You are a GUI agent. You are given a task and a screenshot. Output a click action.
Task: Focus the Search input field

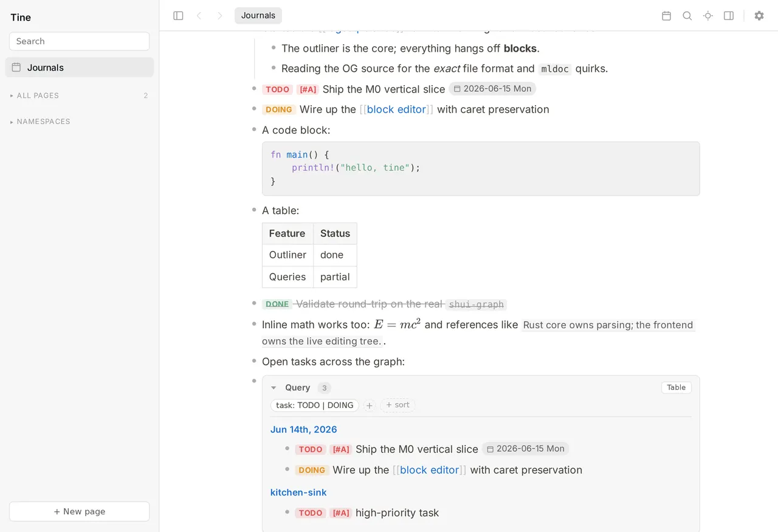coord(79,41)
